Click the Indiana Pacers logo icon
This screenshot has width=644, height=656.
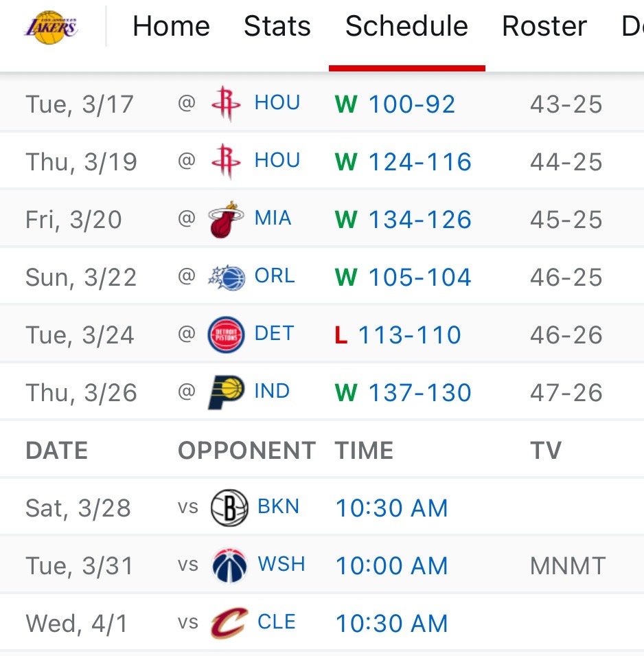point(226,393)
